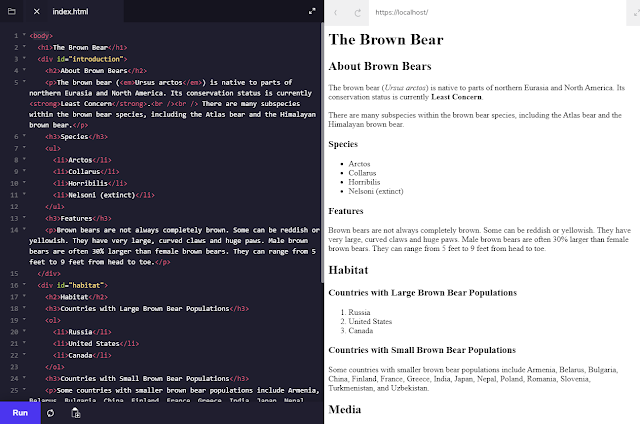
Task: Click the id="habitat" attribute in the code
Action: 80,285
